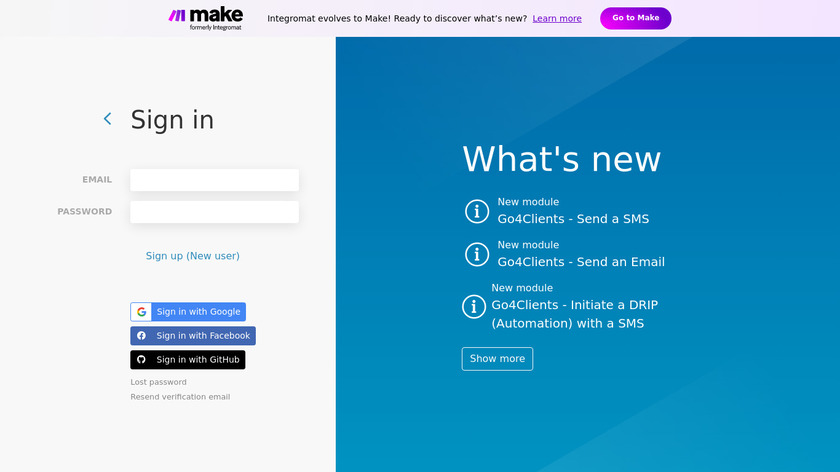Focus the Email input field
This screenshot has height=472, width=840.
(214, 180)
